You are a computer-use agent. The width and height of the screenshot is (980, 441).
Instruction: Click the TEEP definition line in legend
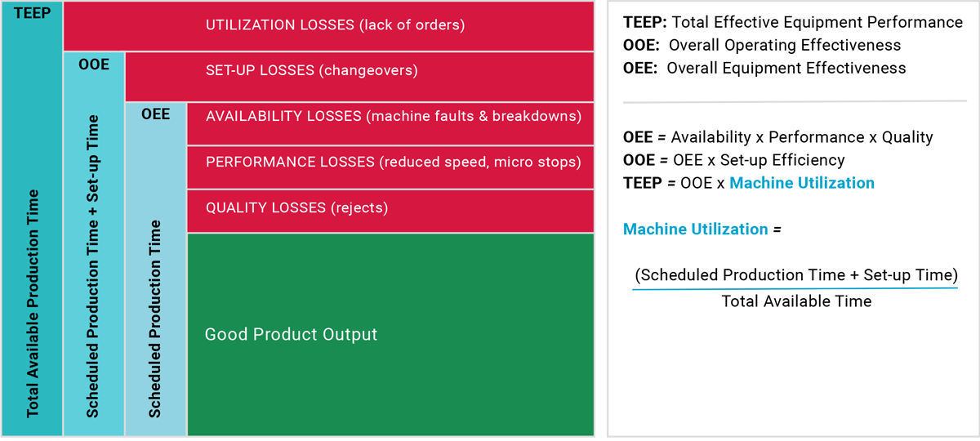(793, 22)
